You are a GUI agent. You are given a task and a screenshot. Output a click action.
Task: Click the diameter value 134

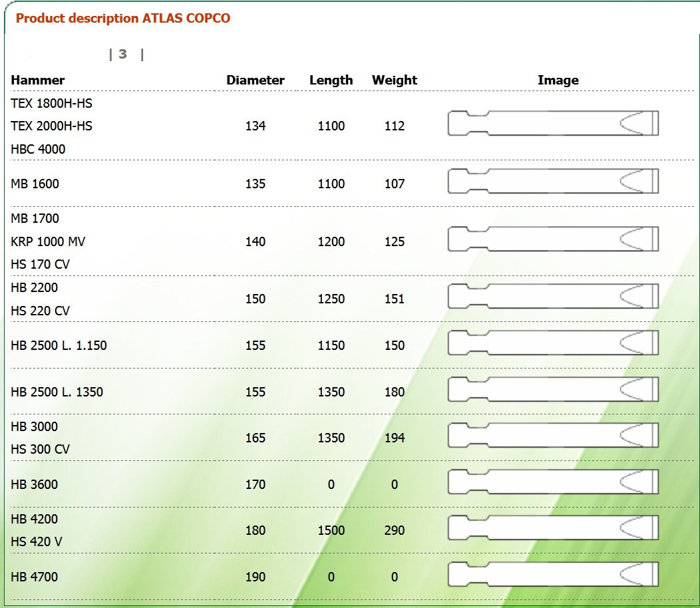[x=256, y=126]
